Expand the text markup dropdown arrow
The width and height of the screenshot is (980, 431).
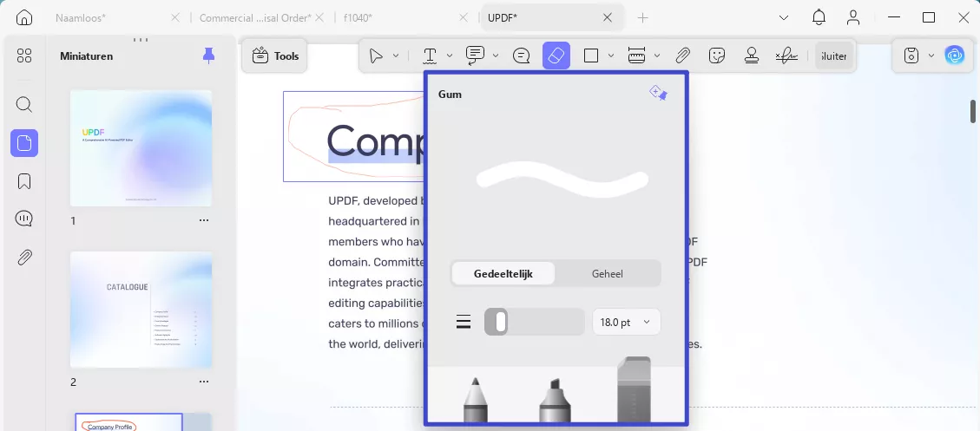450,56
